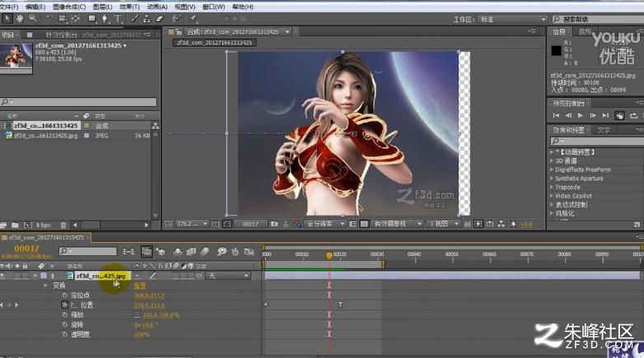This screenshot has width=644, height=358.
Task: Select the arrow Selection tool
Action: pyautogui.click(x=7, y=18)
